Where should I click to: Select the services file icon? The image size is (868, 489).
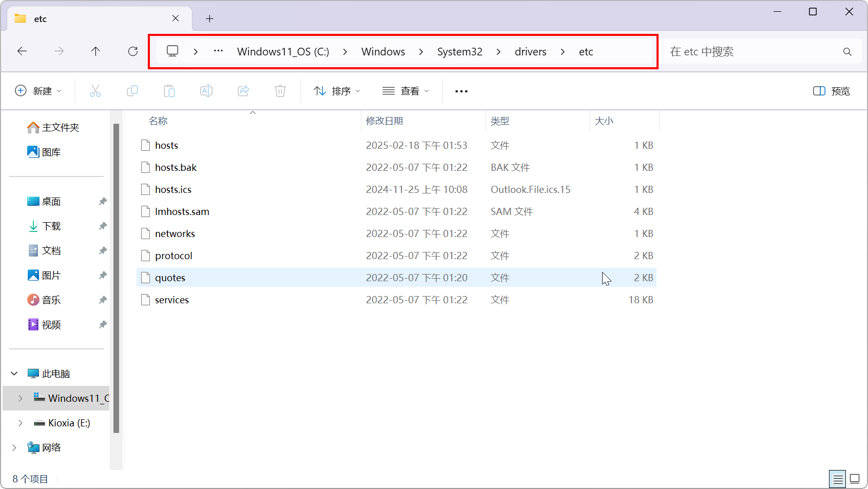(145, 300)
